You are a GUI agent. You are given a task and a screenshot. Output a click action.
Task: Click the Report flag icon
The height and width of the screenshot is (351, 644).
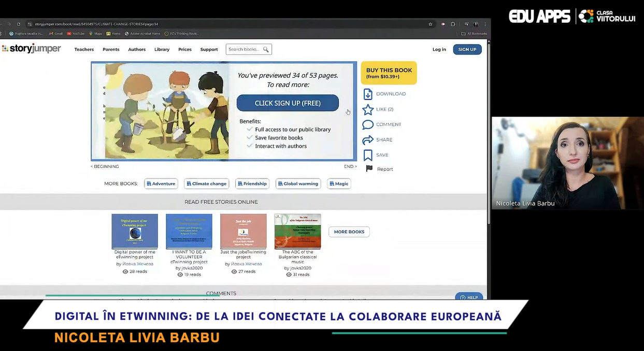(369, 169)
